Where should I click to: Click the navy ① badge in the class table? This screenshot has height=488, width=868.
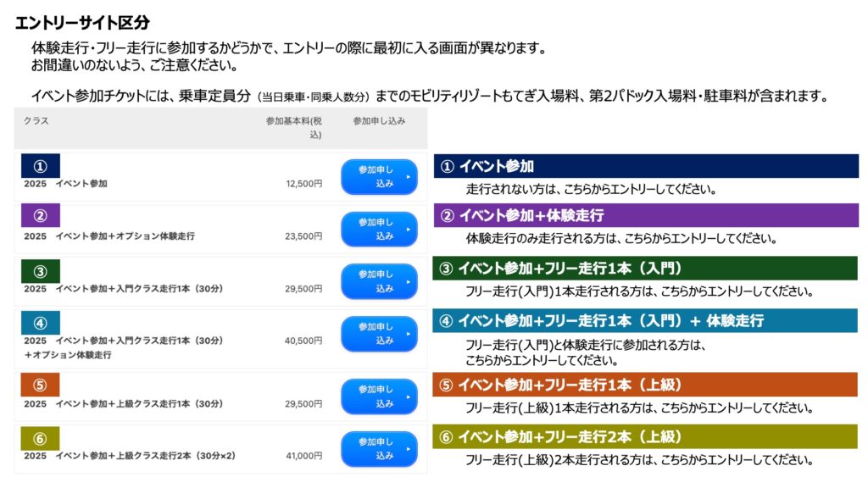point(40,166)
